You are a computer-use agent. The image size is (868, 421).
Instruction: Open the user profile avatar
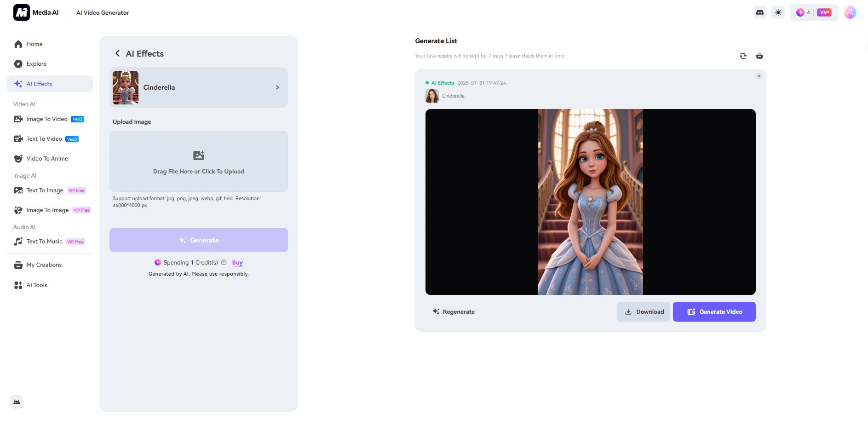[x=850, y=12]
